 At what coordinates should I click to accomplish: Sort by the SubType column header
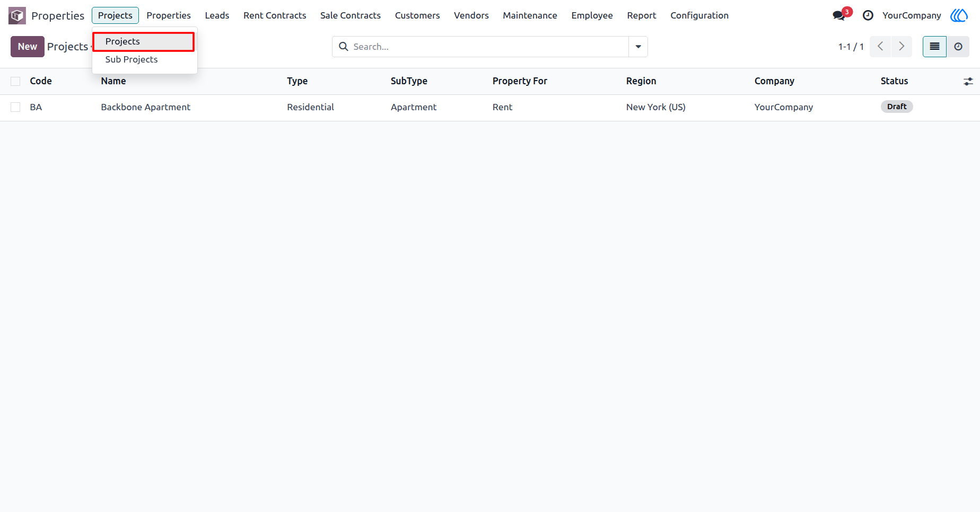pos(409,81)
